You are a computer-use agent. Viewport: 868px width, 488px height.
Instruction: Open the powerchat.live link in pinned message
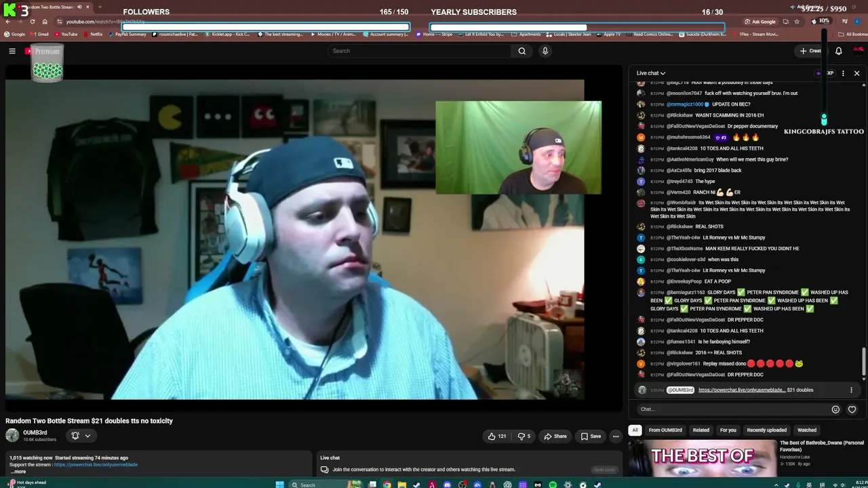pyautogui.click(x=742, y=390)
